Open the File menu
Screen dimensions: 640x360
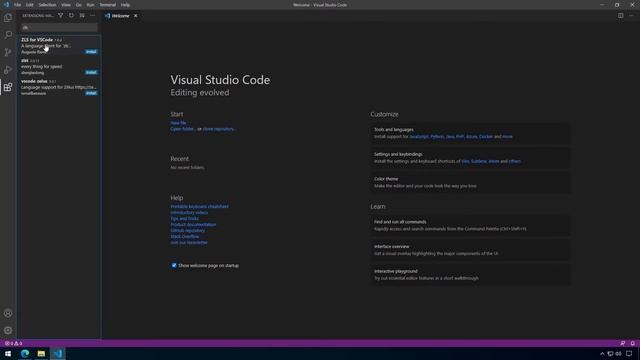pyautogui.click(x=18, y=5)
